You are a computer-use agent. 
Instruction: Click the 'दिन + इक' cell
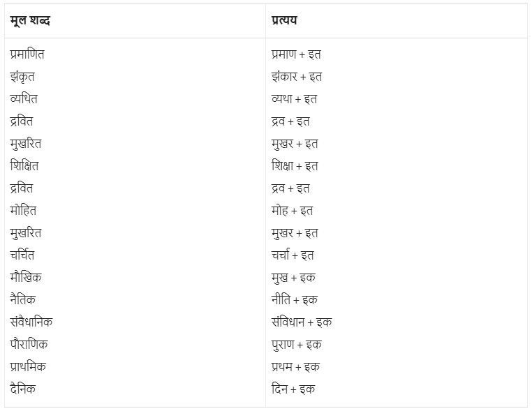(x=293, y=389)
